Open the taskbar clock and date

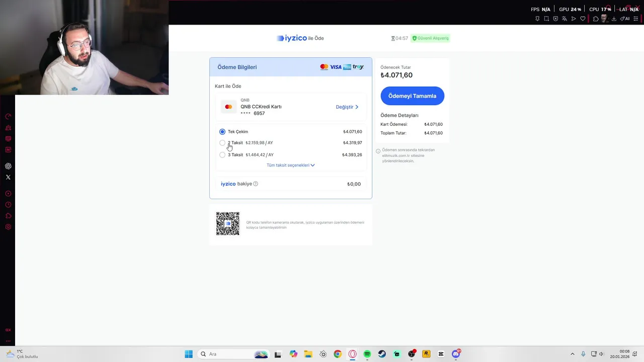coord(620,354)
